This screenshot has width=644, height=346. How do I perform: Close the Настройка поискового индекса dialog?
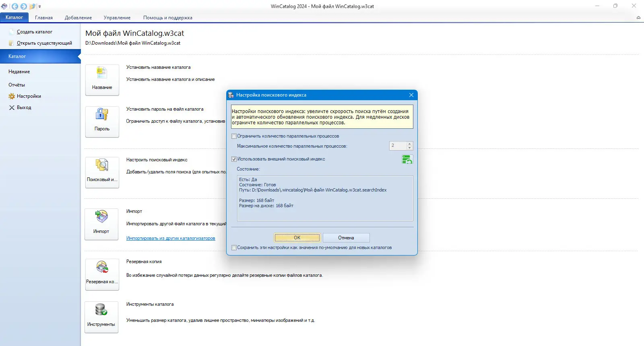411,95
